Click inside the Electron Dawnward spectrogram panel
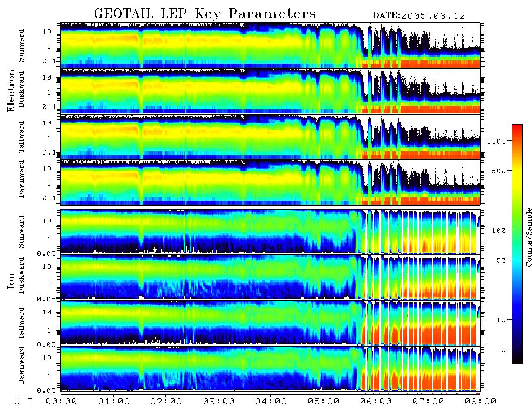This screenshot has height=410, width=532. click(270, 182)
